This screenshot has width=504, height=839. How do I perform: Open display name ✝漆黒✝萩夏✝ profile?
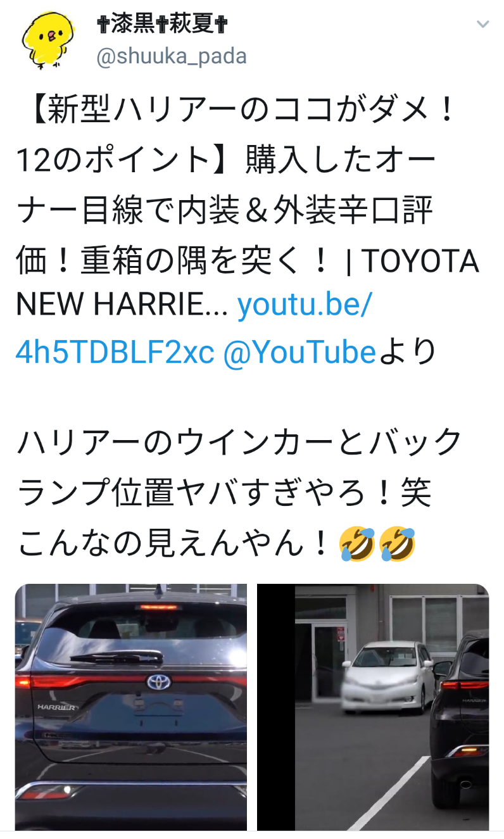coord(163,25)
